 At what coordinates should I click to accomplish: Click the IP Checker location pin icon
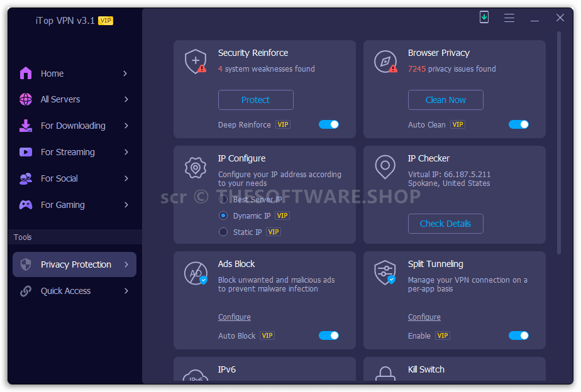coord(385,167)
